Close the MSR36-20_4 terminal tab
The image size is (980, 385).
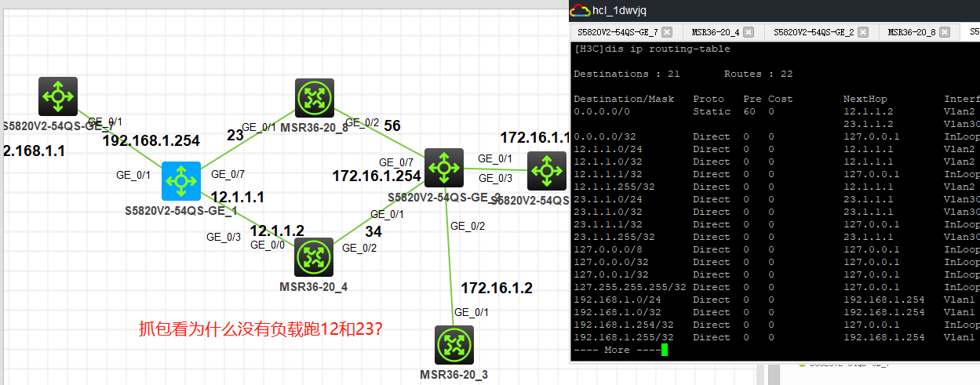(749, 32)
